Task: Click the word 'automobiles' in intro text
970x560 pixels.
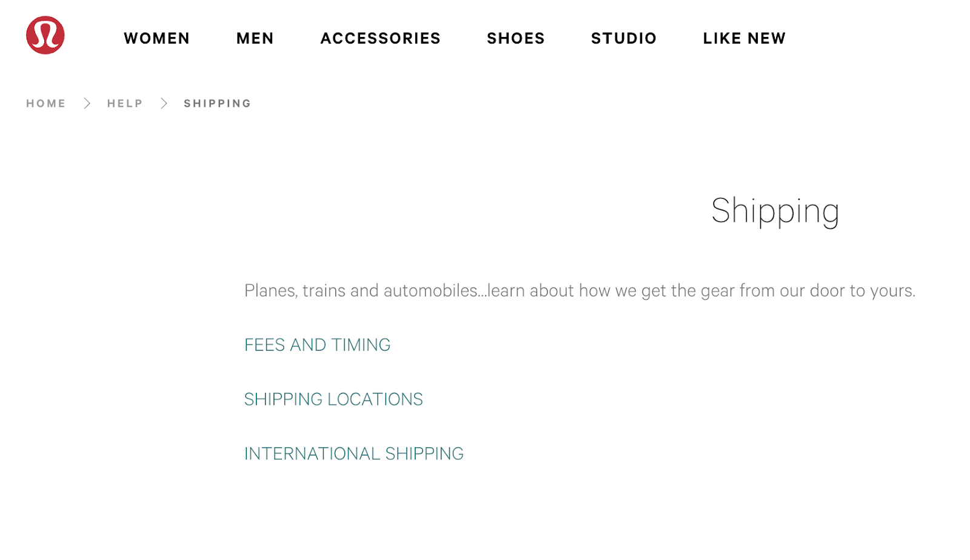Action: pos(430,291)
